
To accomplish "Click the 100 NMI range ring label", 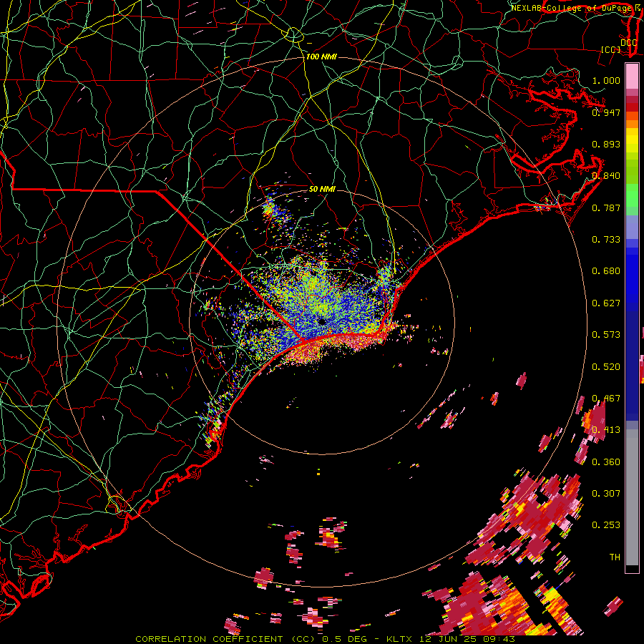I will 321,57.
